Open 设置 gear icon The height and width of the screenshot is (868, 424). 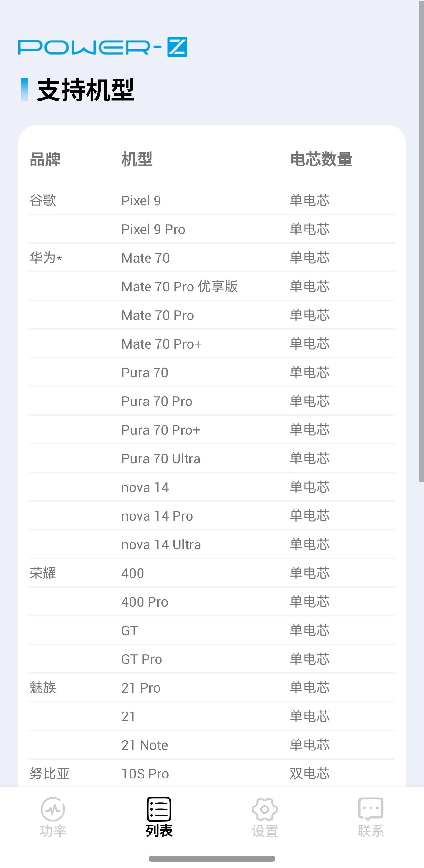(x=265, y=809)
